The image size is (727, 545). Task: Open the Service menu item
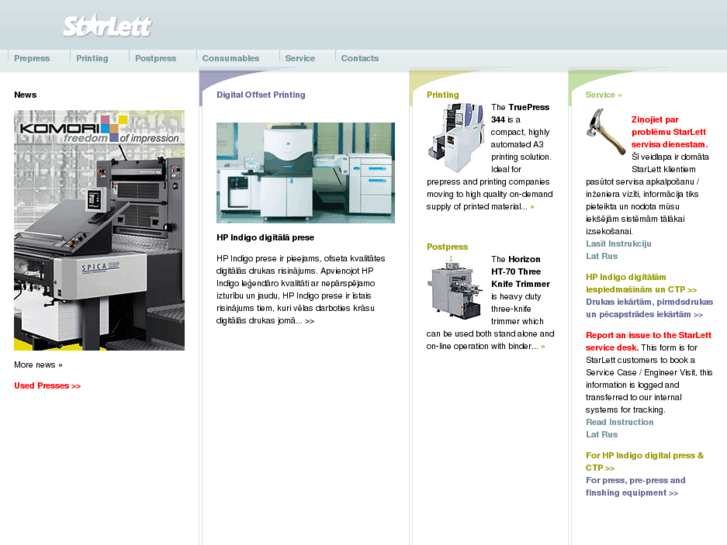click(x=300, y=58)
